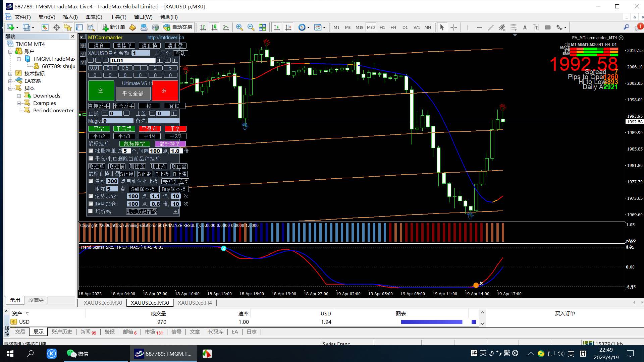This screenshot has width=644, height=362.
Task: Enable 盈利 点自动保本止损 checkbox
Action: coord(91,181)
